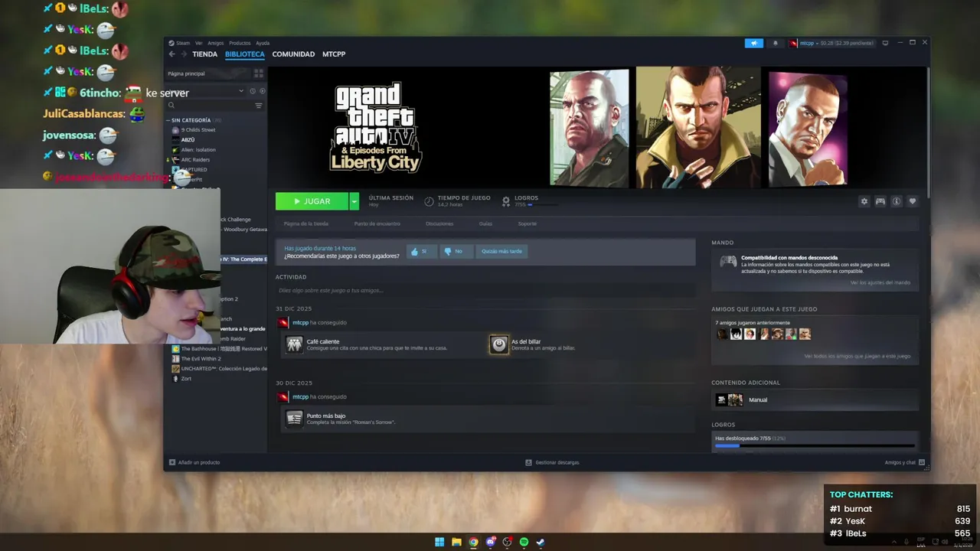980x551 pixels.
Task: Show game information icon
Action: point(897,201)
